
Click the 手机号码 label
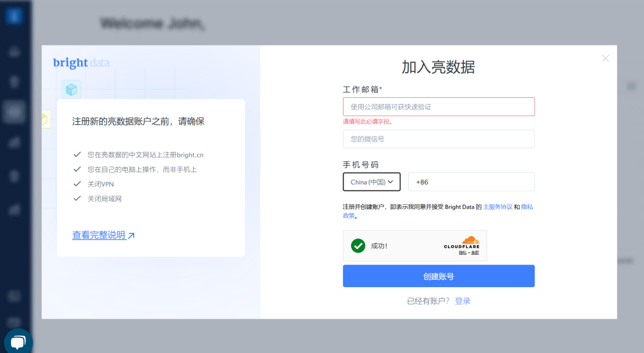click(361, 165)
